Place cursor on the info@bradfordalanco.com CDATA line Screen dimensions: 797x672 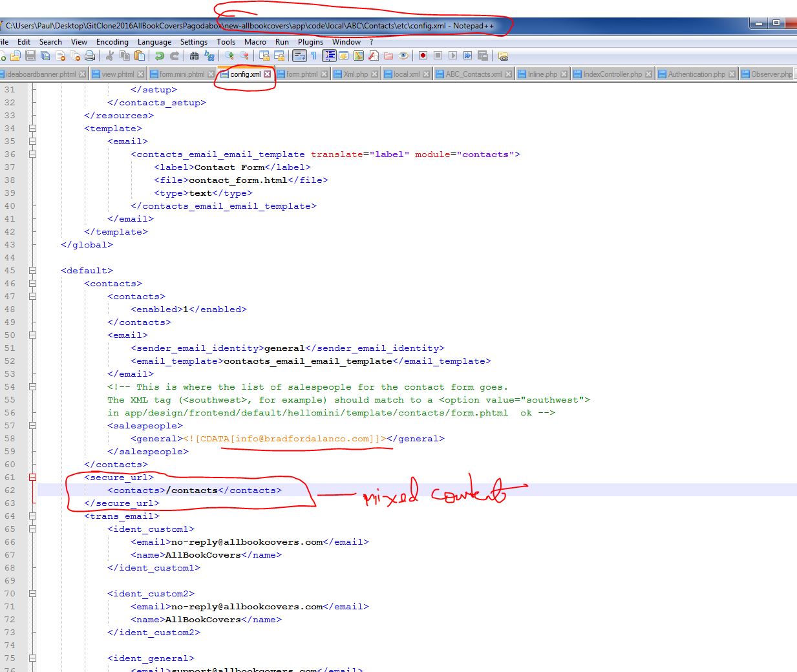(x=288, y=439)
